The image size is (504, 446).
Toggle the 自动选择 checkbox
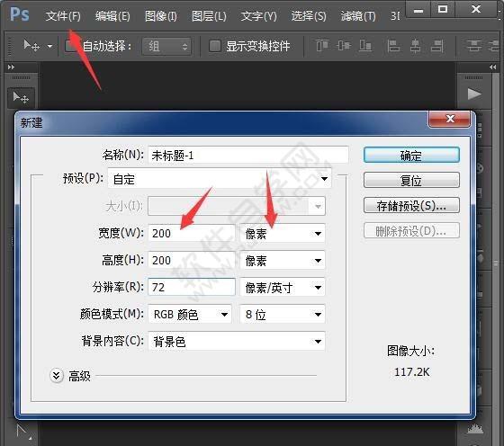click(x=70, y=46)
